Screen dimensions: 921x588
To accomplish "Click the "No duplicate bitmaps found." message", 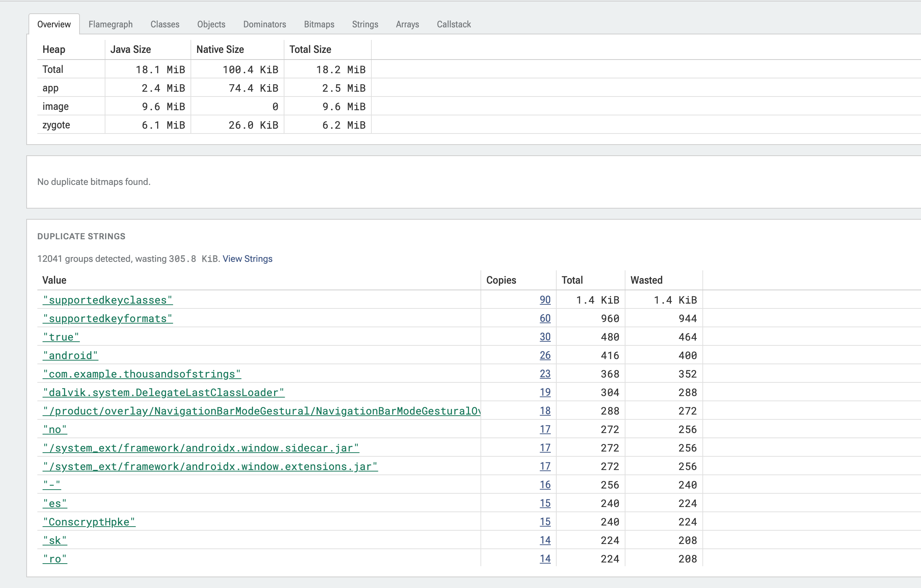I will (94, 182).
